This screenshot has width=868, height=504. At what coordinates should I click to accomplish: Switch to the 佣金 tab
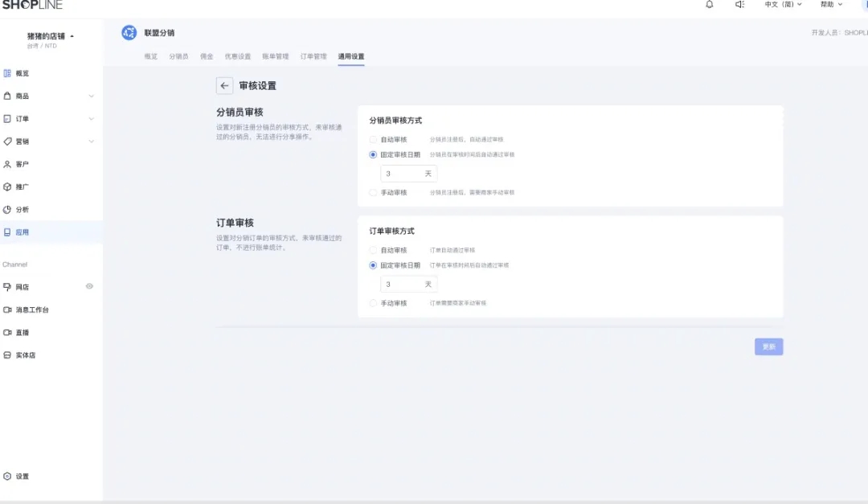click(207, 57)
